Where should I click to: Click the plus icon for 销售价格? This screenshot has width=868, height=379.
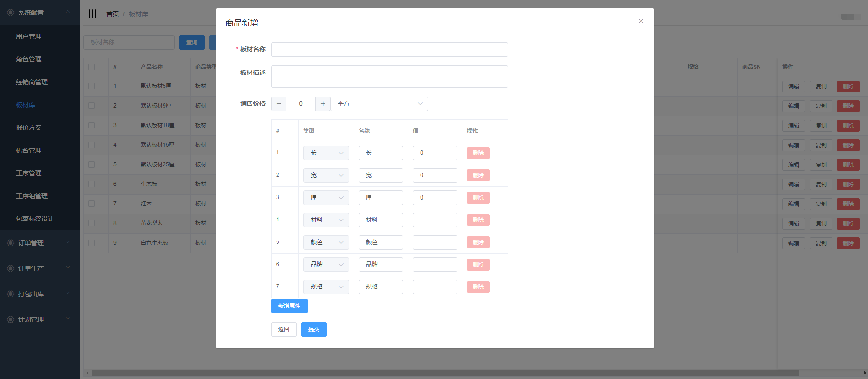point(323,104)
